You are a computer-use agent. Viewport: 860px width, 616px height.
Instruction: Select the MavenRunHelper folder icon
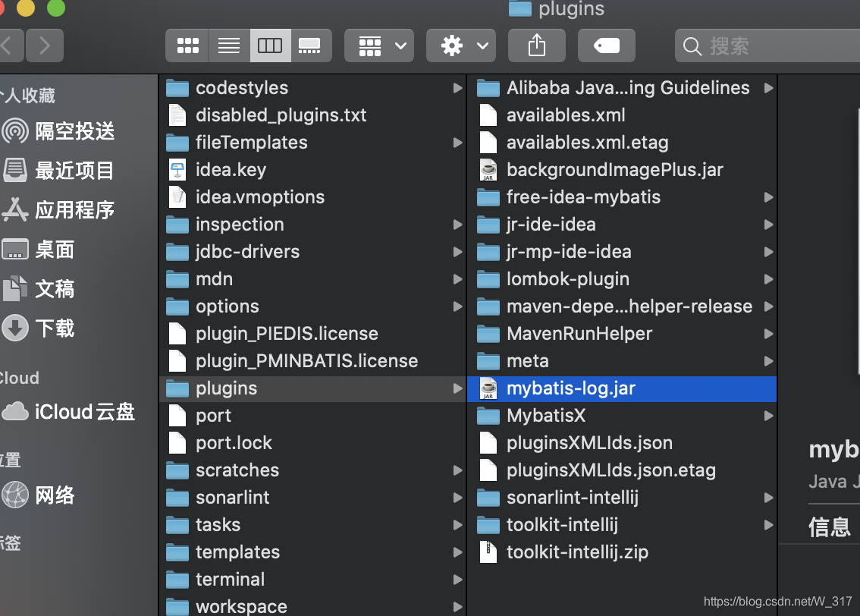488,334
